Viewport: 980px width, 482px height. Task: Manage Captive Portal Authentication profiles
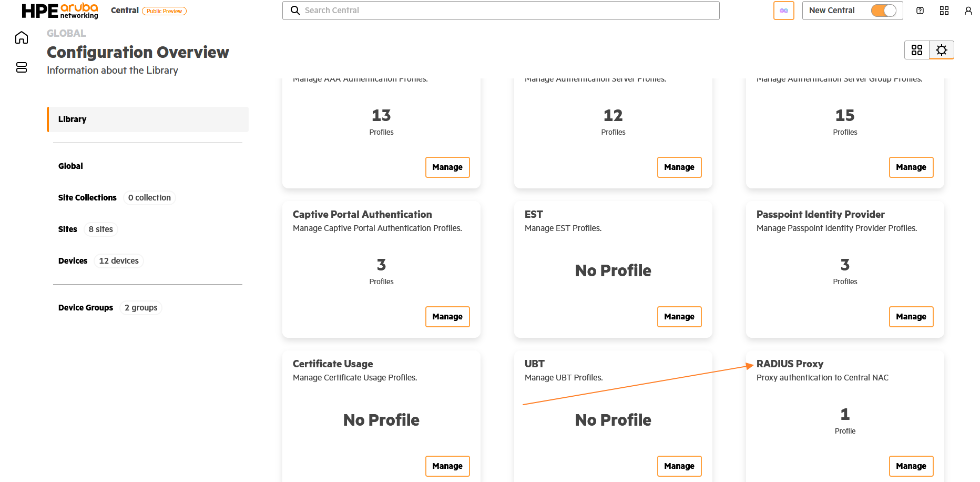[447, 317]
